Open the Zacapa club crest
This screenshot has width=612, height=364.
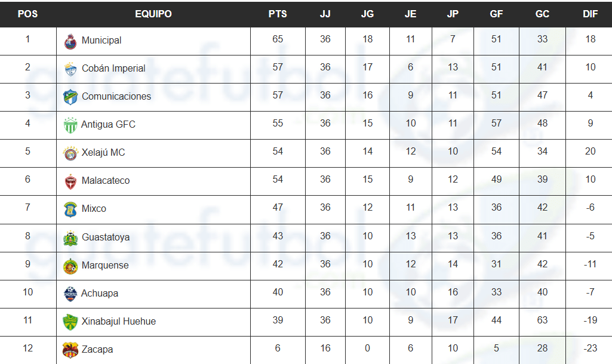click(70, 350)
